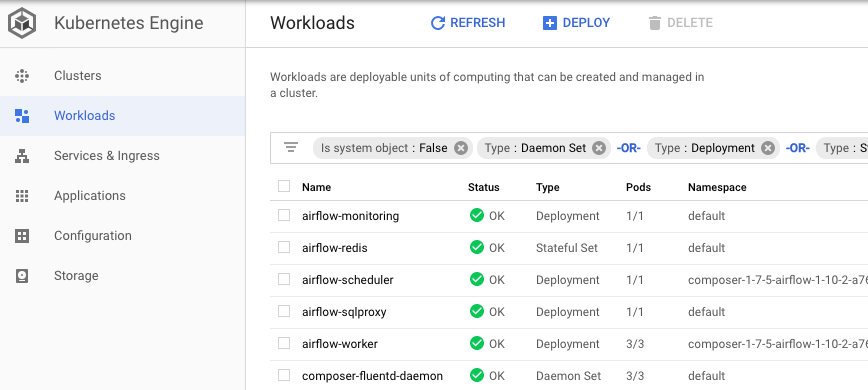This screenshot has height=390, width=868.
Task: Check the airflow-scheduler row checkbox
Action: click(284, 279)
